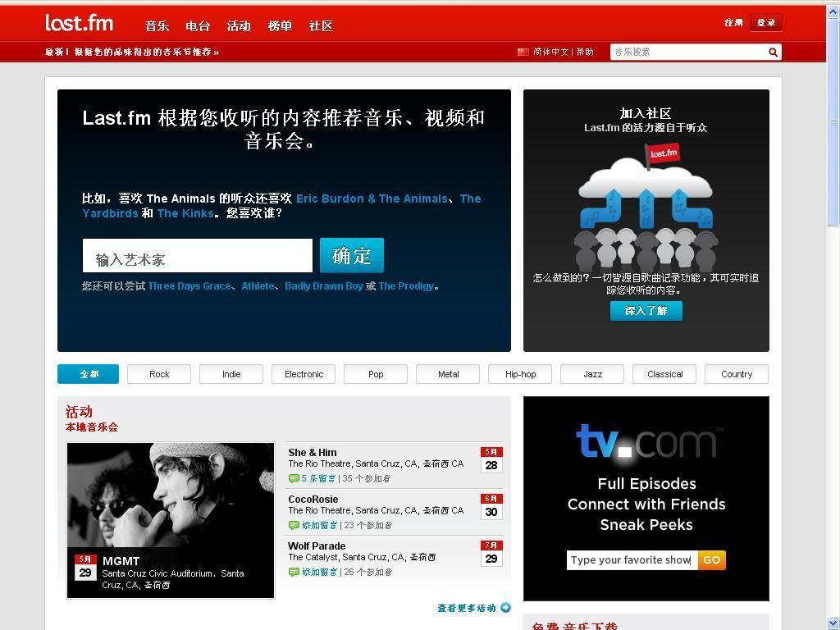Open Three Days Grace artist link

click(x=189, y=286)
